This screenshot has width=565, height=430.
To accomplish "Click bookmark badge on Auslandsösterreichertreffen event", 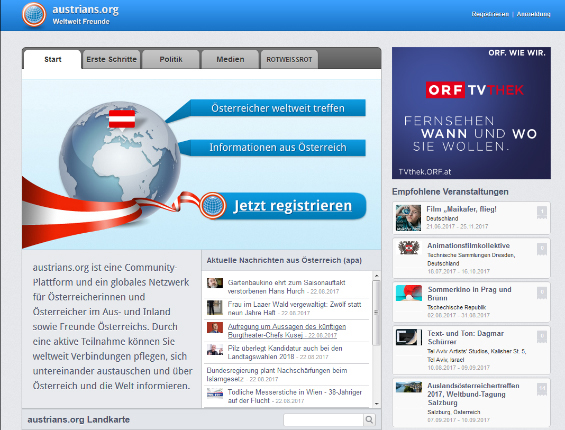I will [542, 390].
